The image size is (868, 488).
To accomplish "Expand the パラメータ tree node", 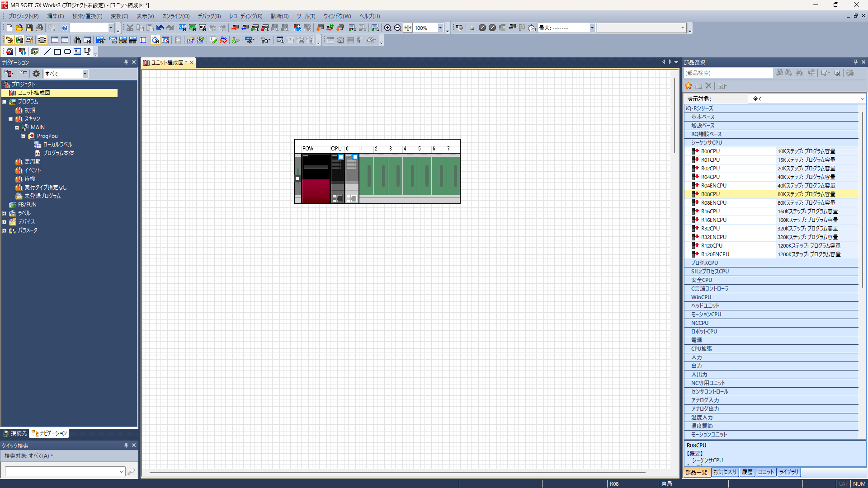I will [x=5, y=230].
